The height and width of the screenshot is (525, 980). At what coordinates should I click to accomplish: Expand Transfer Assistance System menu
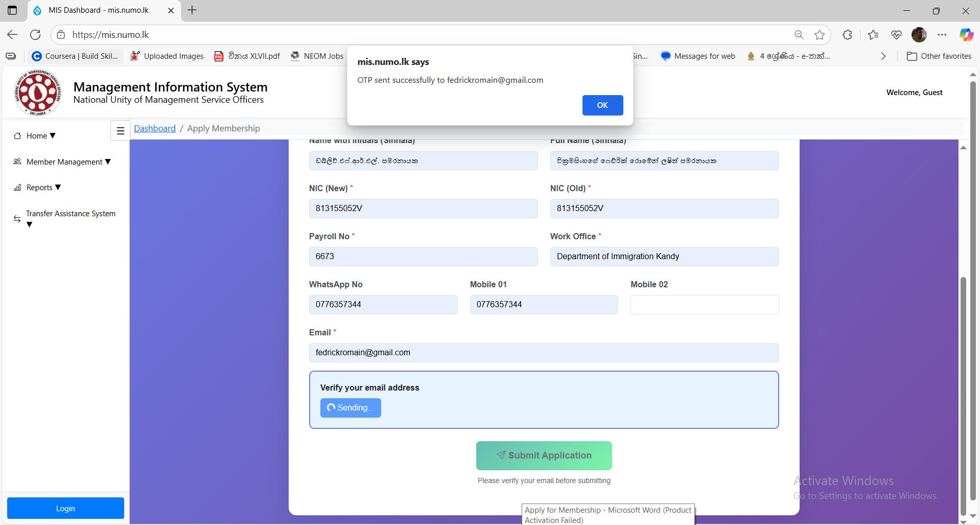pyautogui.click(x=70, y=214)
